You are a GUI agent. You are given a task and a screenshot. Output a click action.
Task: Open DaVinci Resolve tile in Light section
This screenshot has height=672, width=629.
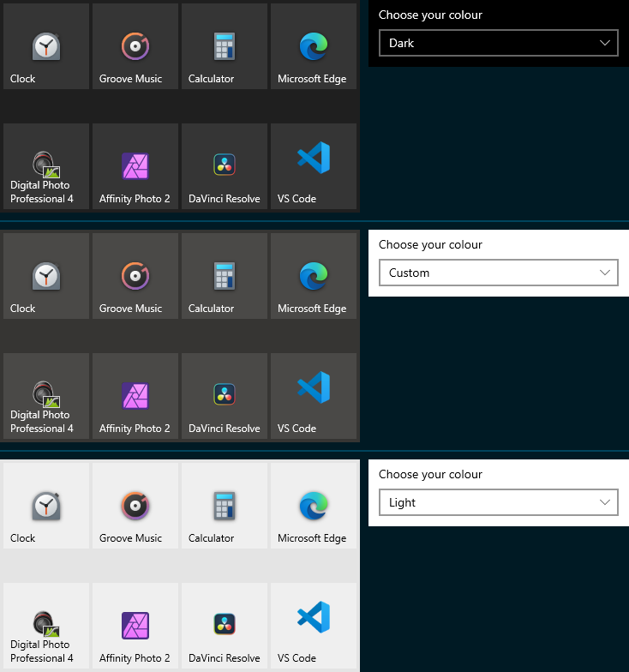coord(225,626)
